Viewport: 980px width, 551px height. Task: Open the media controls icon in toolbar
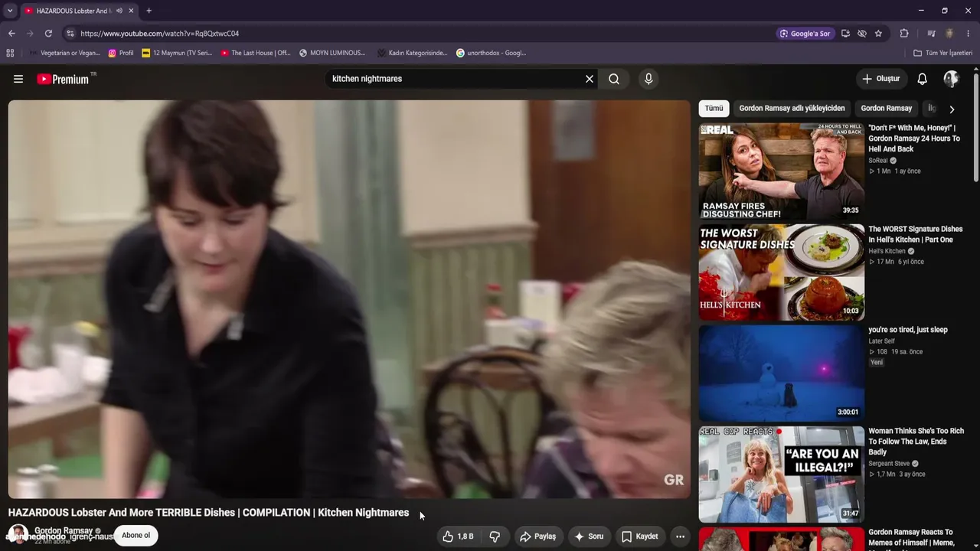(x=931, y=34)
